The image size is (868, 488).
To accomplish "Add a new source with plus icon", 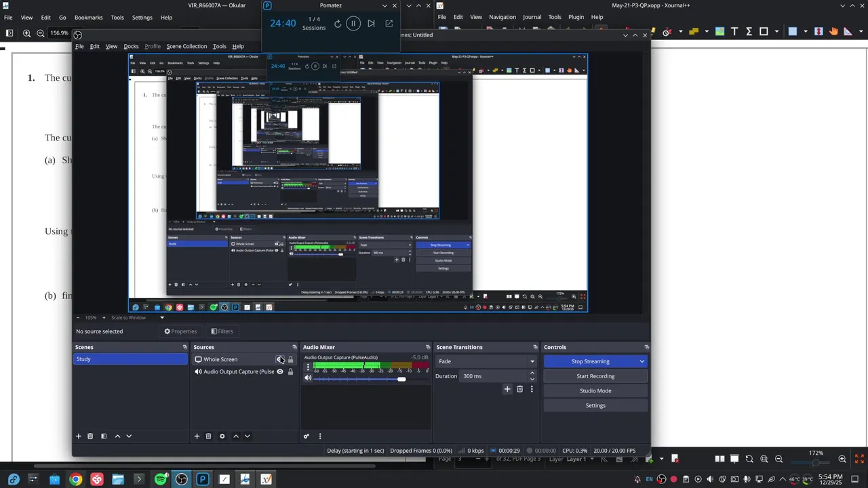I will coord(197,436).
